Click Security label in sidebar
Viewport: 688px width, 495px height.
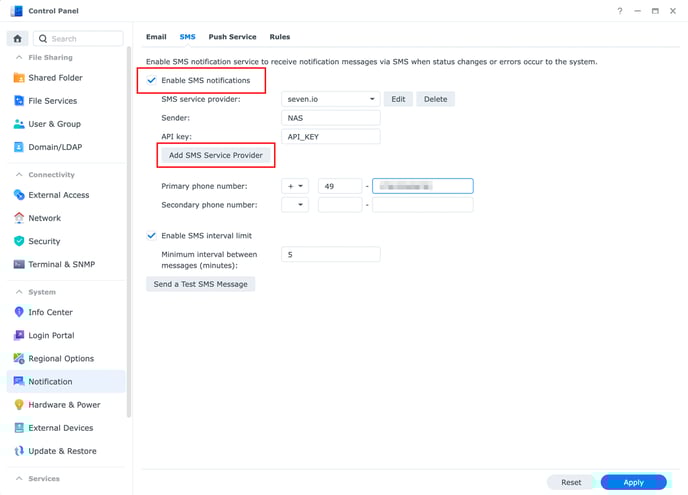point(44,241)
